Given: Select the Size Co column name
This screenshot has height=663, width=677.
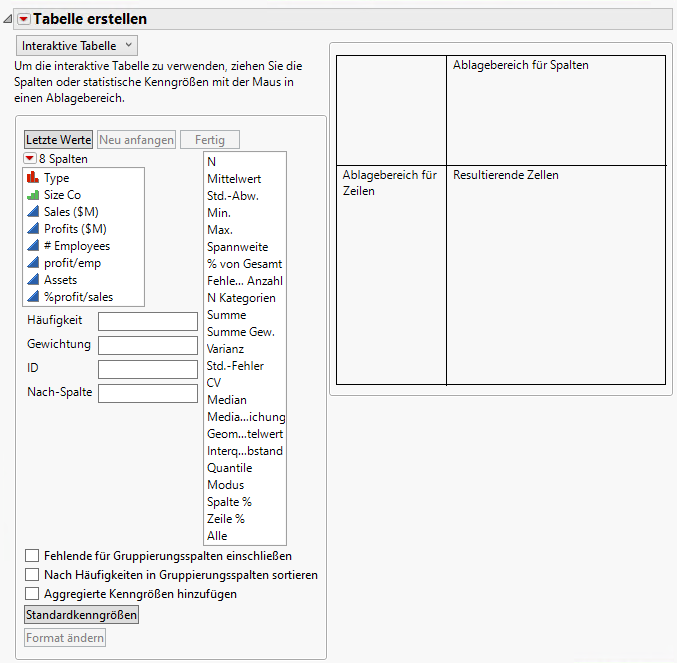Looking at the screenshot, I should (x=62, y=195).
